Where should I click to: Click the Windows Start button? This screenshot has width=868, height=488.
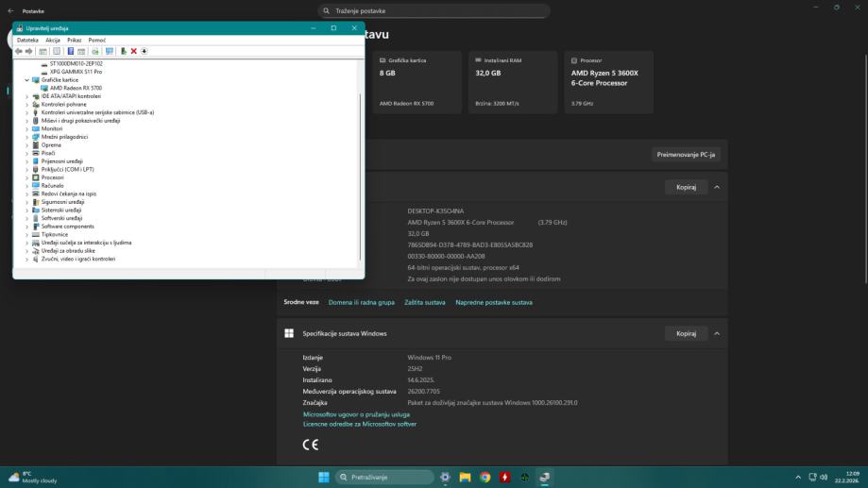click(x=324, y=477)
